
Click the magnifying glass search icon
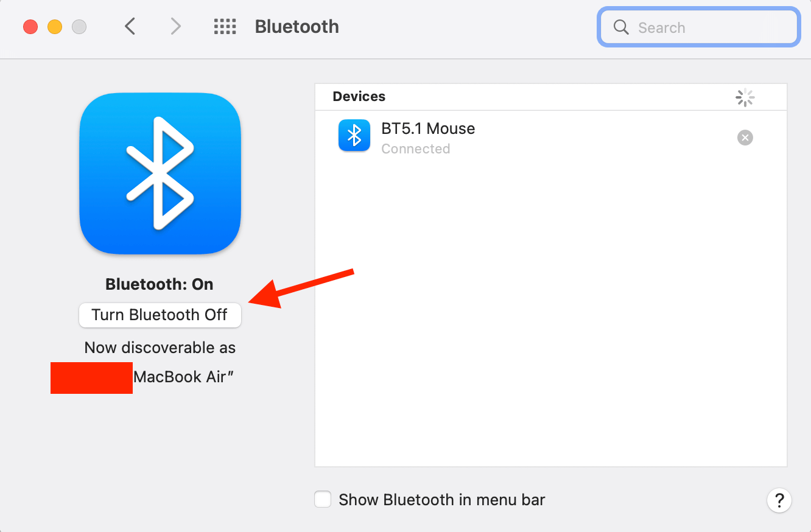620,27
